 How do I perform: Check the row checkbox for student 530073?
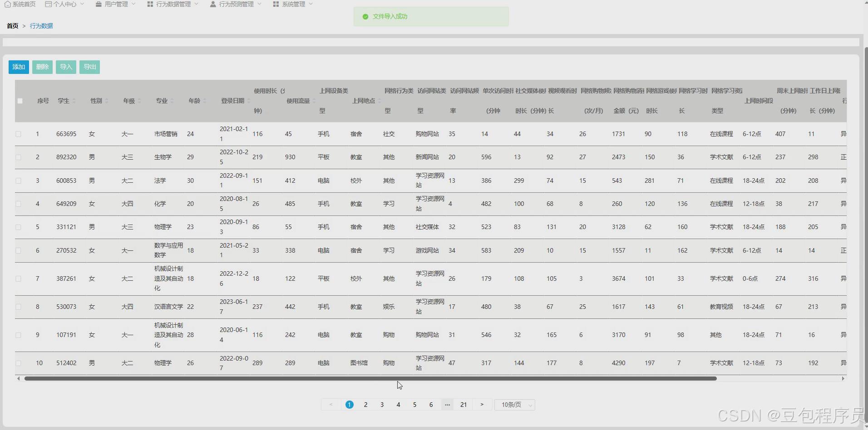coord(18,307)
